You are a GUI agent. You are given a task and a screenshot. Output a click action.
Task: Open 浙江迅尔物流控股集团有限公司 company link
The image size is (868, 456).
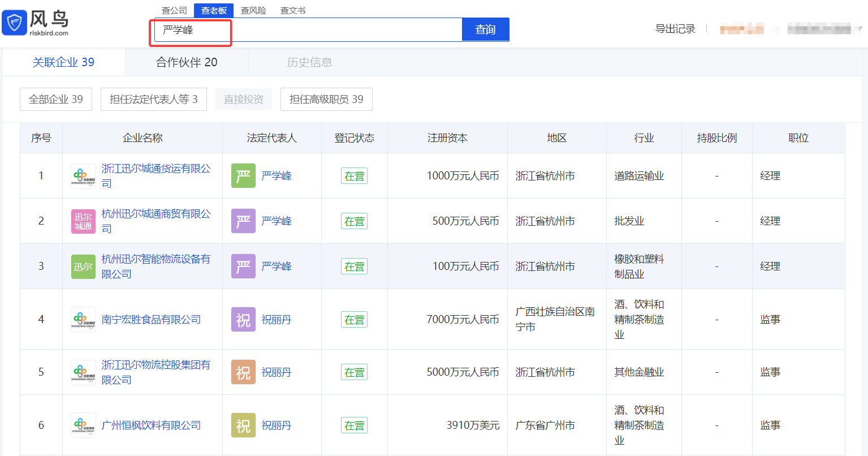[156, 372]
